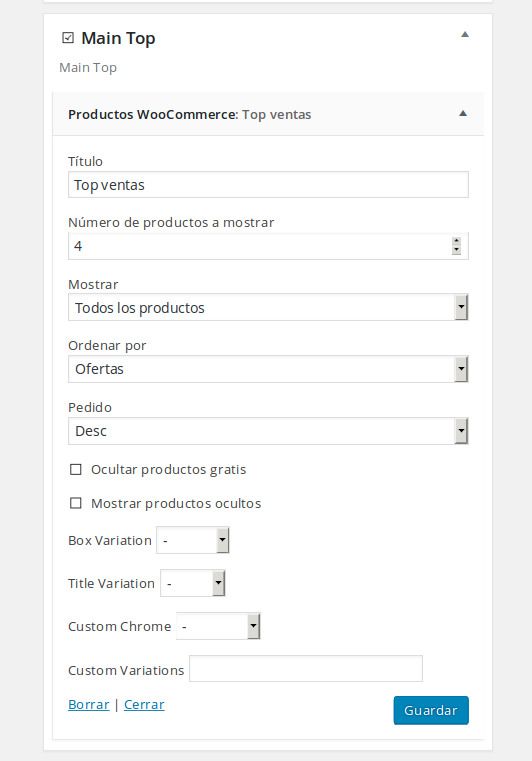Open the Box Variation dropdown

click(x=193, y=540)
